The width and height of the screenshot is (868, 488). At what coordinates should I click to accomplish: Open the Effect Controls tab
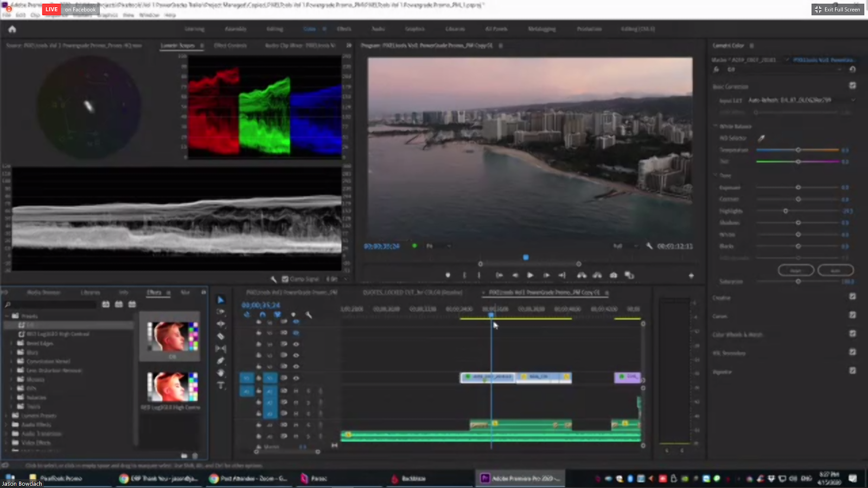click(230, 46)
